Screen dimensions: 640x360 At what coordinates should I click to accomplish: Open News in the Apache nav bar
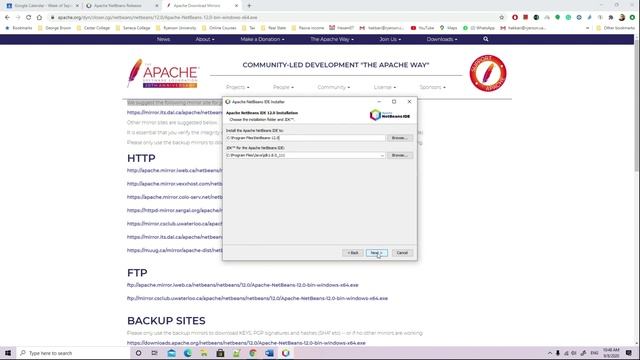point(163,39)
